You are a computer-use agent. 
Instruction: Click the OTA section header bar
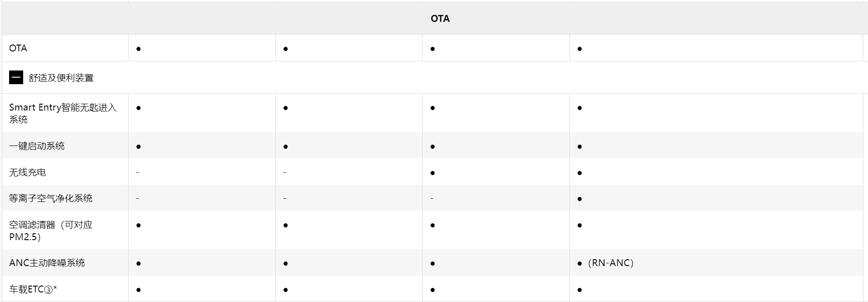click(439, 19)
